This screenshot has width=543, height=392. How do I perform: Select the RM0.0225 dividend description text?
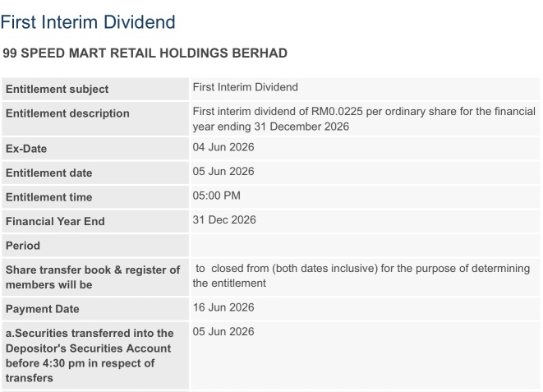click(364, 119)
